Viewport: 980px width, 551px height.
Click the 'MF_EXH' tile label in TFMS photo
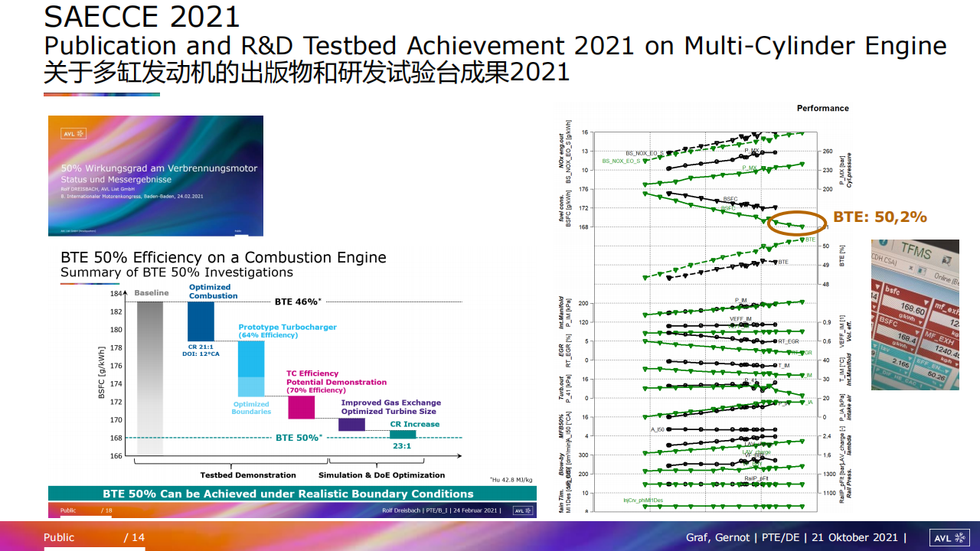coord(939,338)
